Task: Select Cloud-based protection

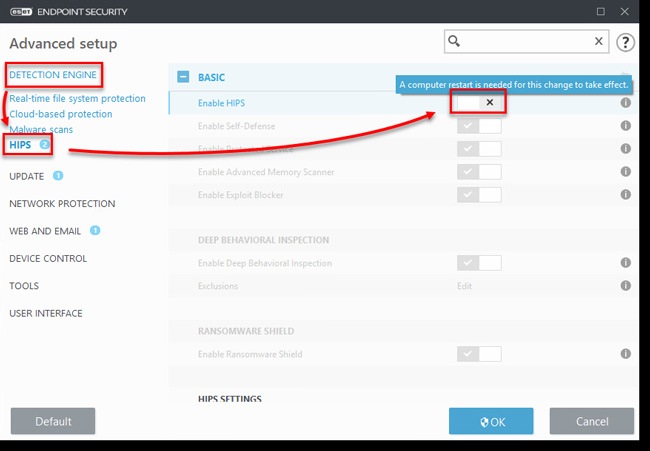Action: pyautogui.click(x=61, y=114)
